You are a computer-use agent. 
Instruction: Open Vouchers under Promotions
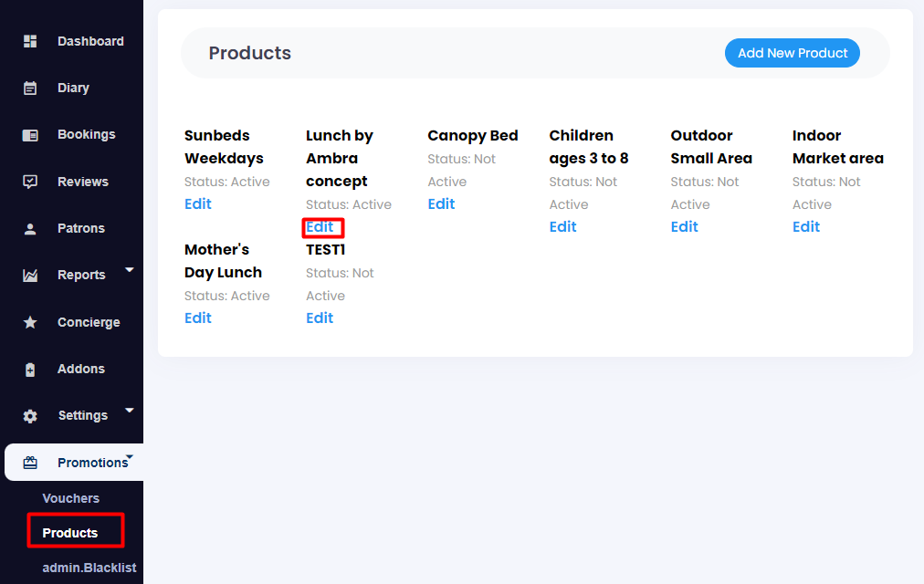click(x=70, y=498)
